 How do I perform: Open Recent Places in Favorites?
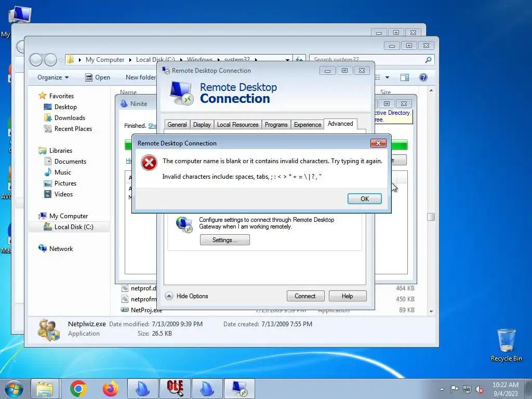73,129
